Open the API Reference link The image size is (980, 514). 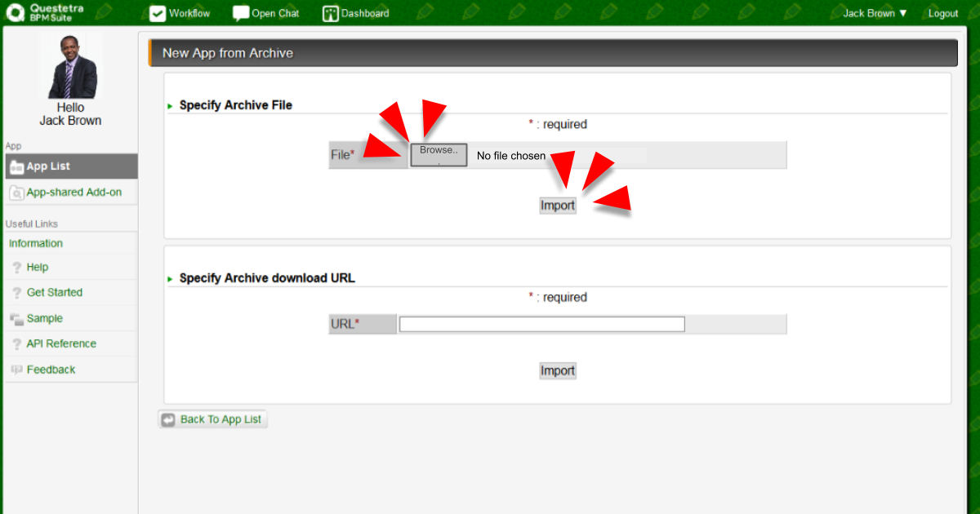tap(61, 344)
